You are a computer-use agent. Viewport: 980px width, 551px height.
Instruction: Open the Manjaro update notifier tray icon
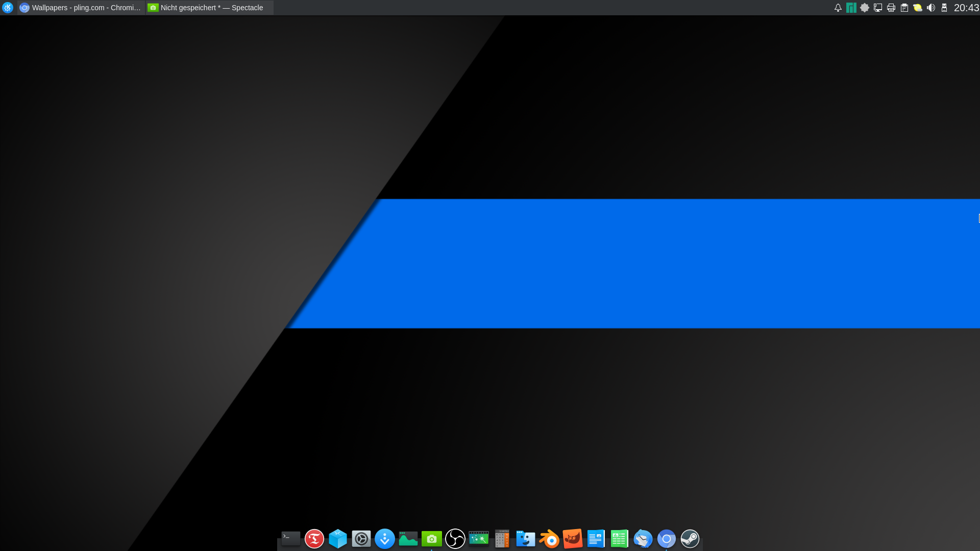coord(851,8)
